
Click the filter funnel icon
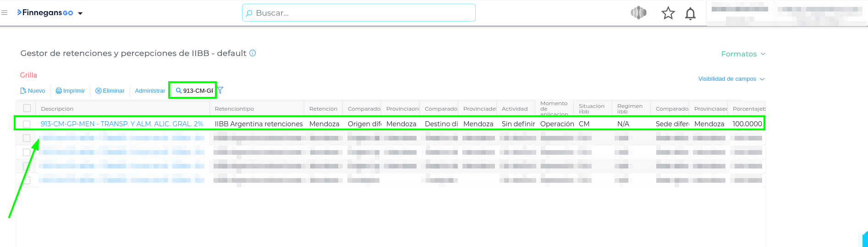(220, 90)
